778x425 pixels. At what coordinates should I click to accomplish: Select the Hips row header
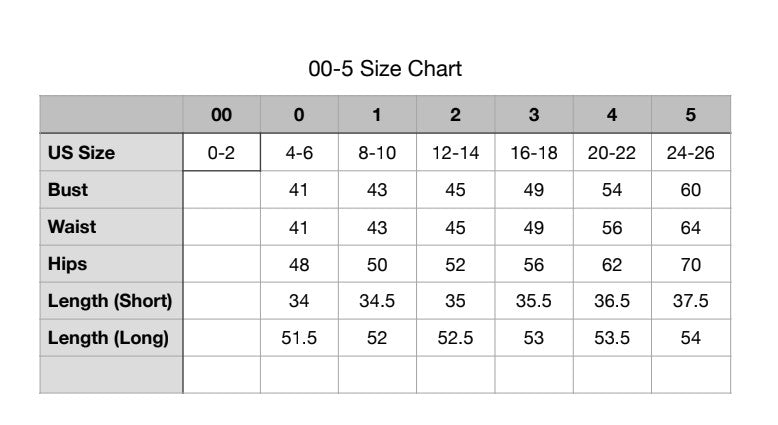tap(111, 264)
